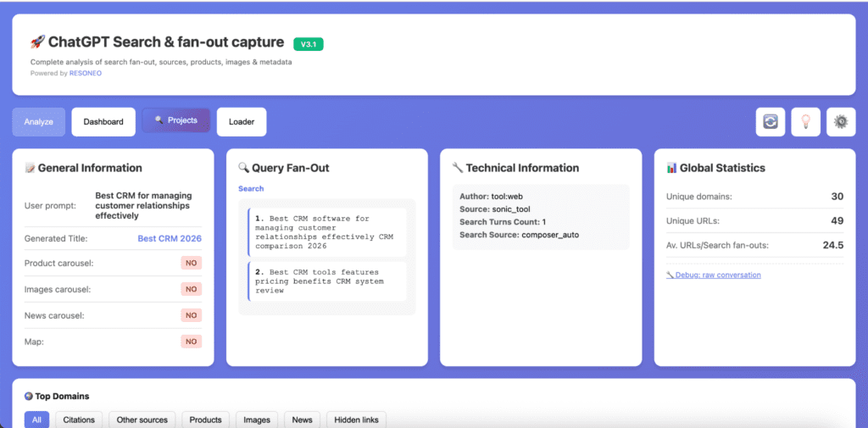Click the rocket icon beside the title

(37, 42)
